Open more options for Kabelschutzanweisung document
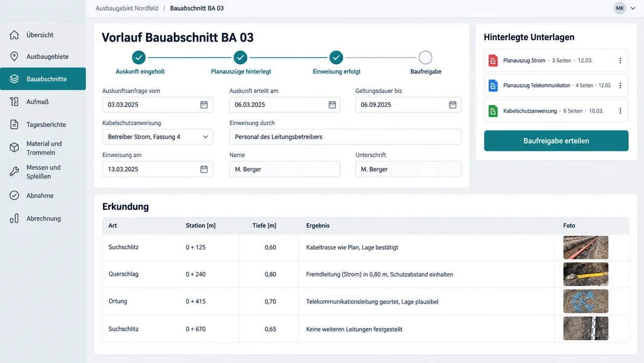 620,111
